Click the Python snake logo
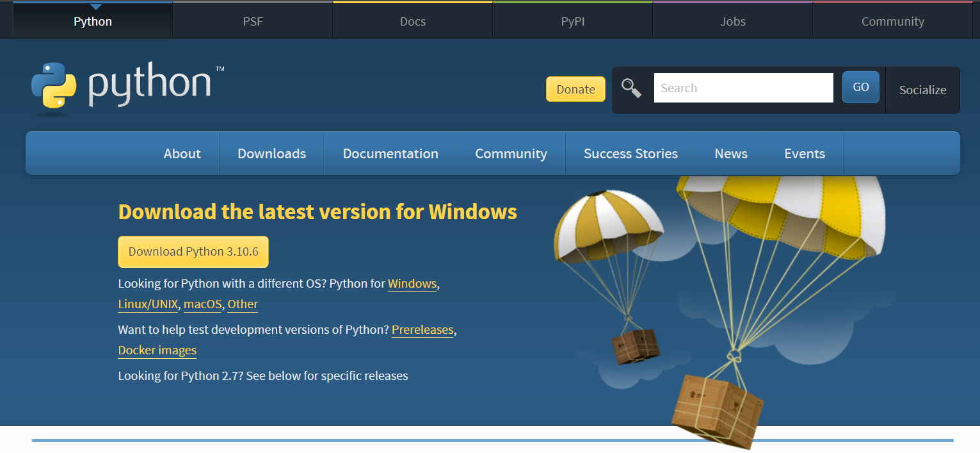This screenshot has width=980, height=453. tap(54, 85)
